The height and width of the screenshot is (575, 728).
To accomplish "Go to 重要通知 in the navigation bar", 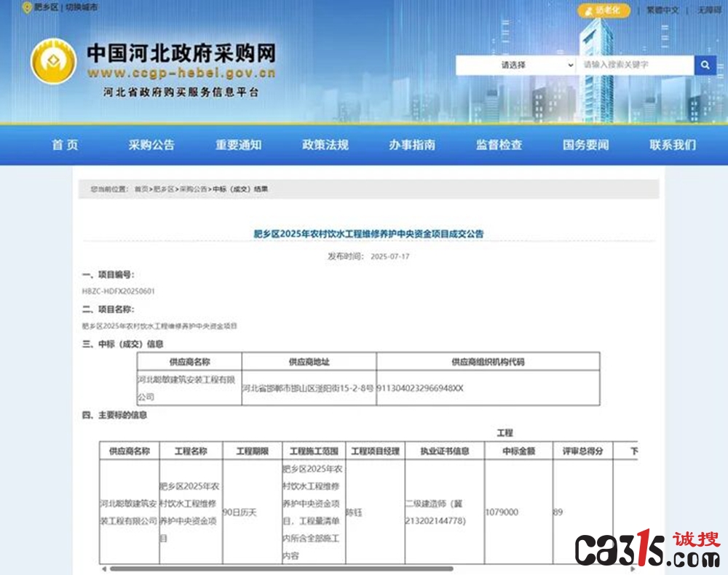I will tap(239, 145).
